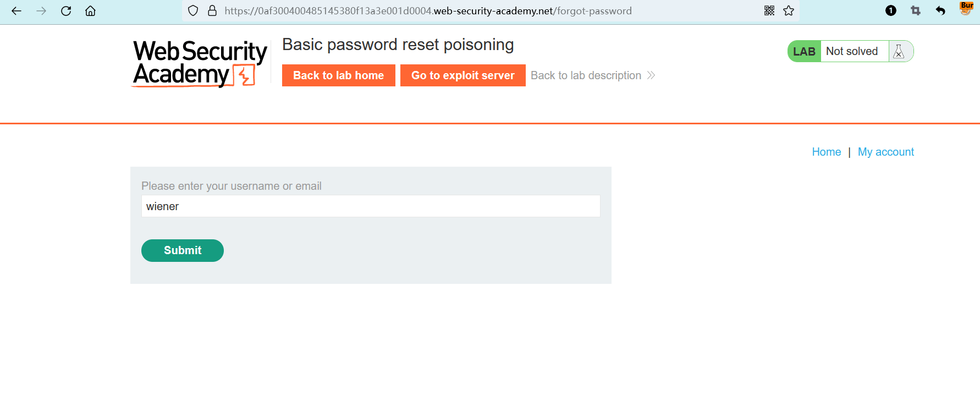This screenshot has height=406, width=980.
Task: Click the crop screenshot tool icon
Action: click(x=916, y=10)
